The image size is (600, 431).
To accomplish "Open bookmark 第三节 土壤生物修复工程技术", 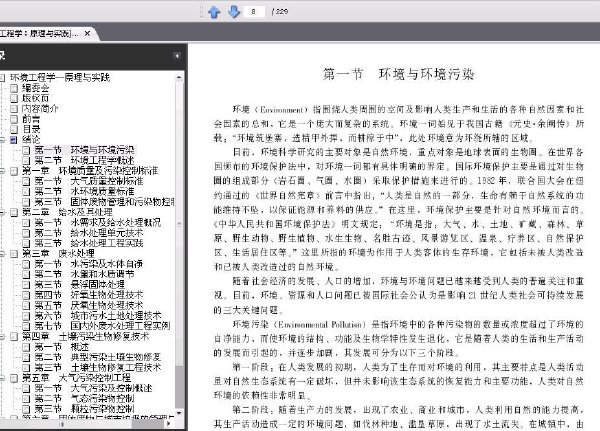I will point(98,368).
